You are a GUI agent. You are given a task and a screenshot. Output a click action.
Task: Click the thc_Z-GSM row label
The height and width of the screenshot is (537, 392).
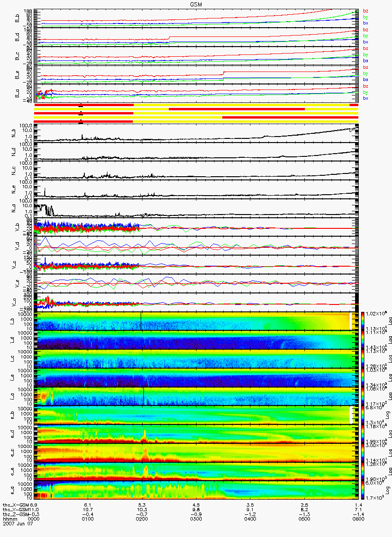tap(16, 514)
